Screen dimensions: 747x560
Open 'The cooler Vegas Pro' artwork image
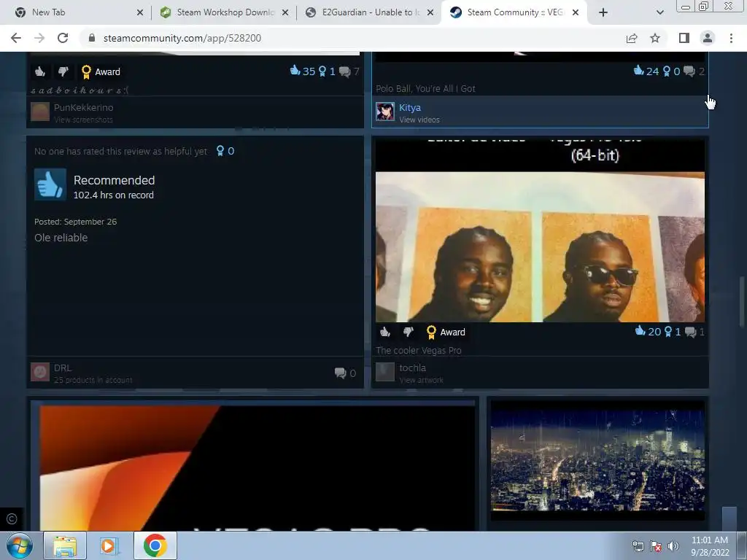pyautogui.click(x=540, y=231)
